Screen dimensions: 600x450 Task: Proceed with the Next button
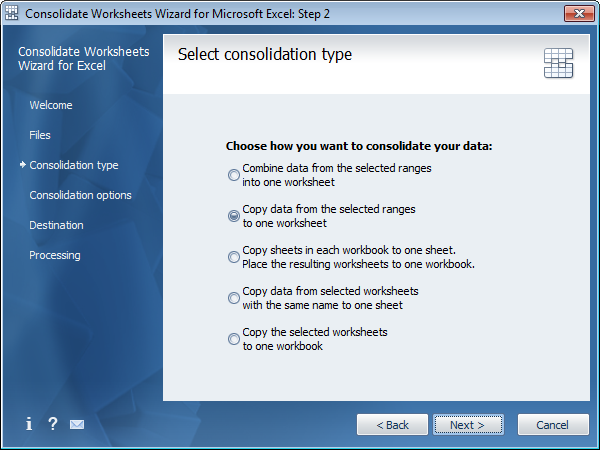coord(468,425)
